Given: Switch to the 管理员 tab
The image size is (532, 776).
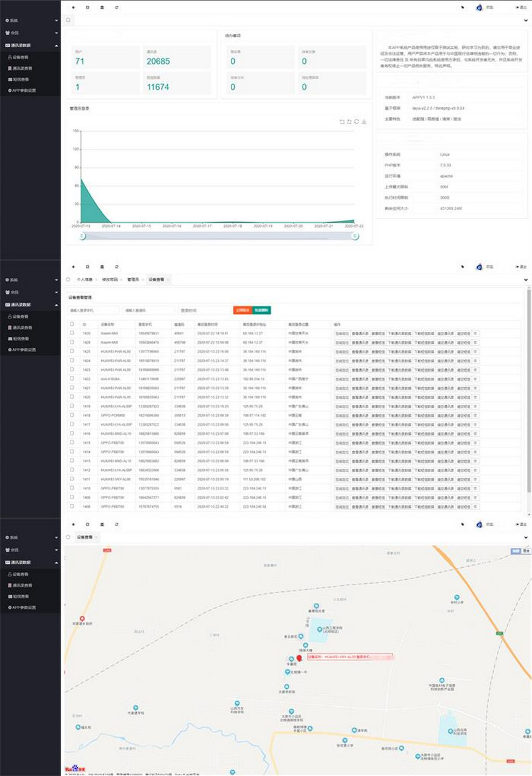Looking at the screenshot, I should pos(132,280).
